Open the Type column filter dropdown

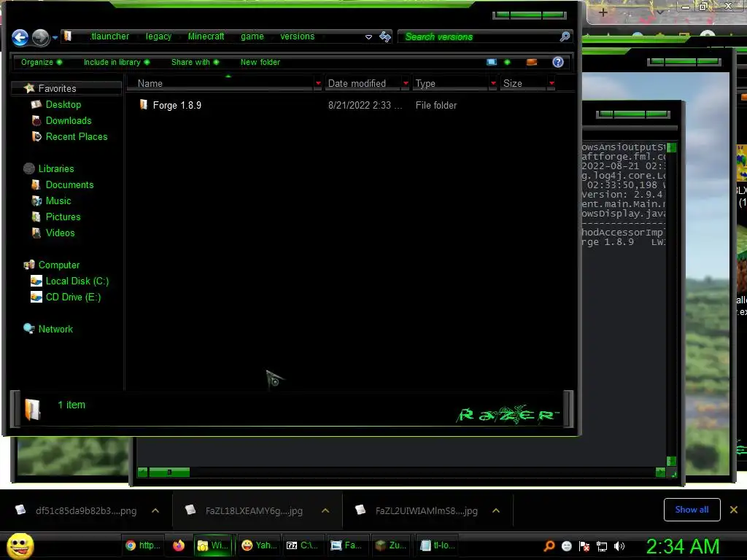tap(493, 83)
